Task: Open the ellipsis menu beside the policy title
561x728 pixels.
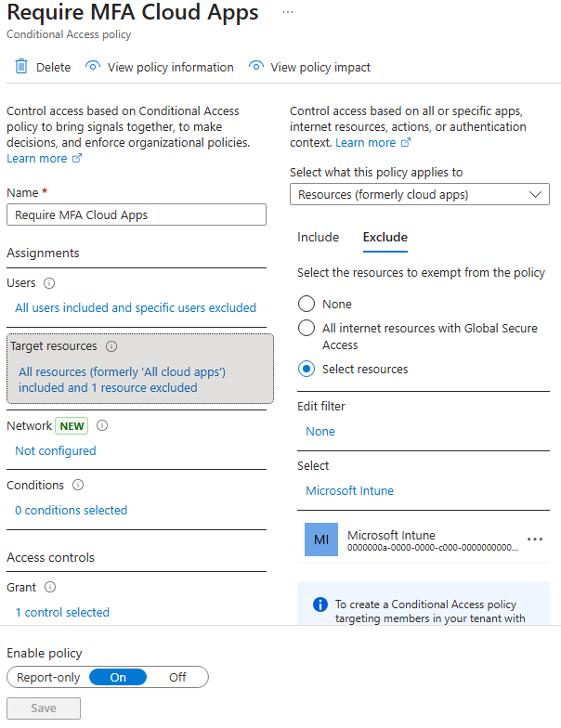Action: pos(288,12)
